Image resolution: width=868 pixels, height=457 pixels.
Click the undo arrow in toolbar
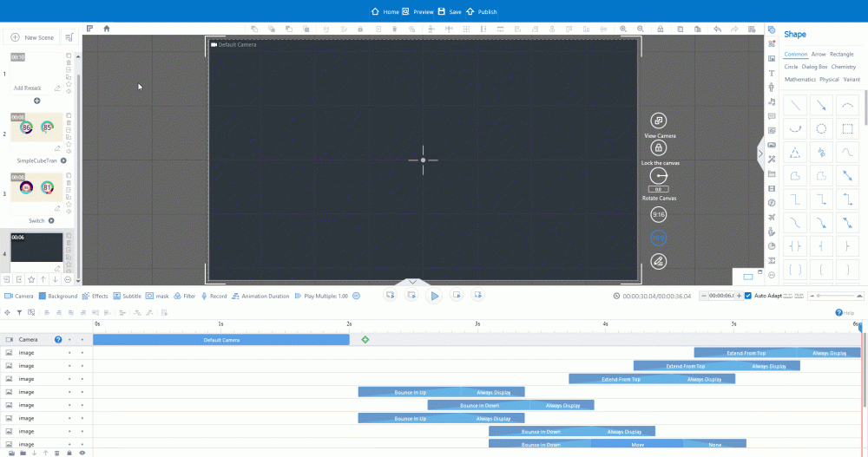tap(717, 29)
